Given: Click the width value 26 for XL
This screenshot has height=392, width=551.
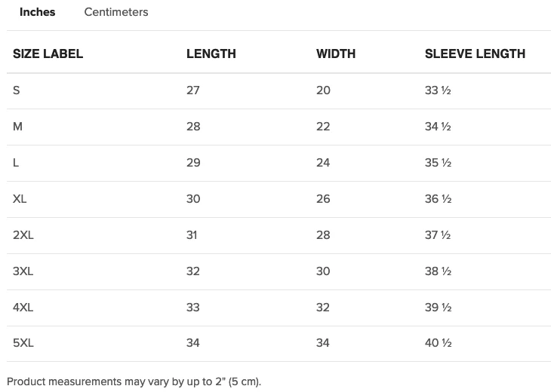Looking at the screenshot, I should coord(323,198).
